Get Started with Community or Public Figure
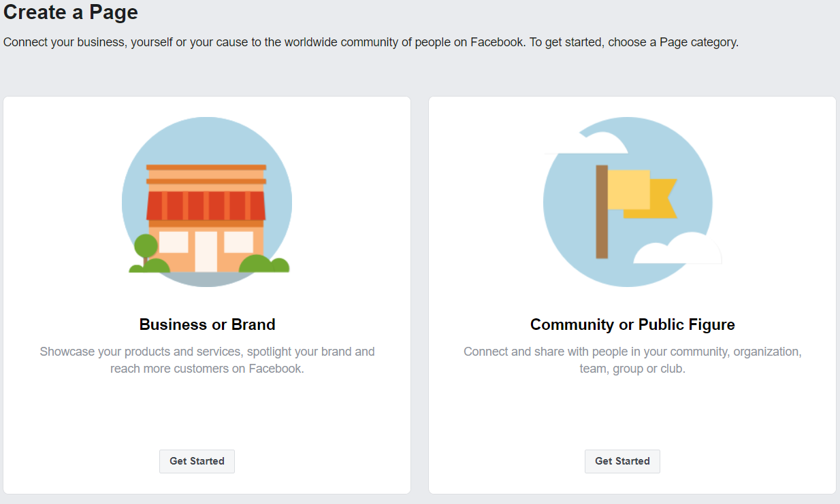840x504 pixels. tap(622, 461)
